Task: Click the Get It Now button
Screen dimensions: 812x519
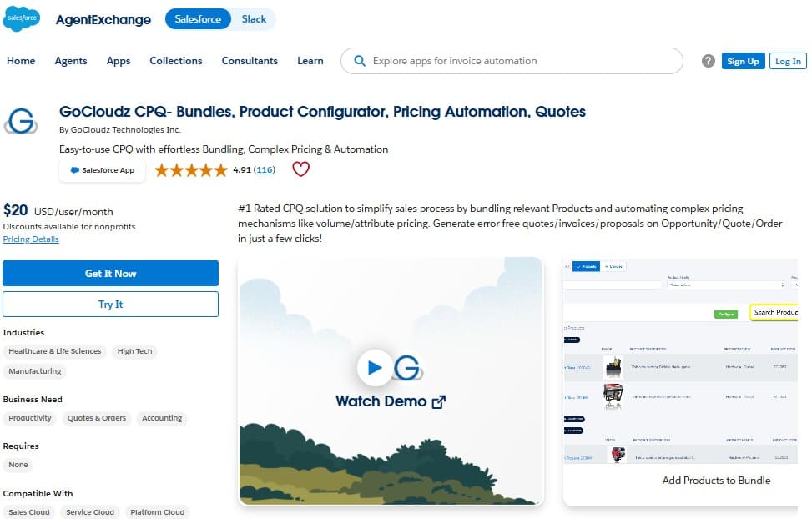Action: click(110, 273)
